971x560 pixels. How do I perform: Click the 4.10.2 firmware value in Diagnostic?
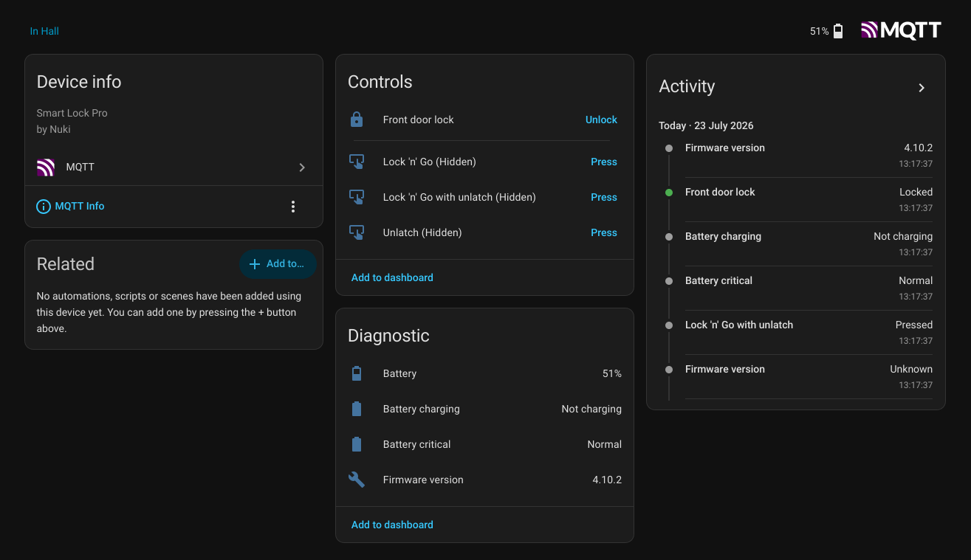607,480
